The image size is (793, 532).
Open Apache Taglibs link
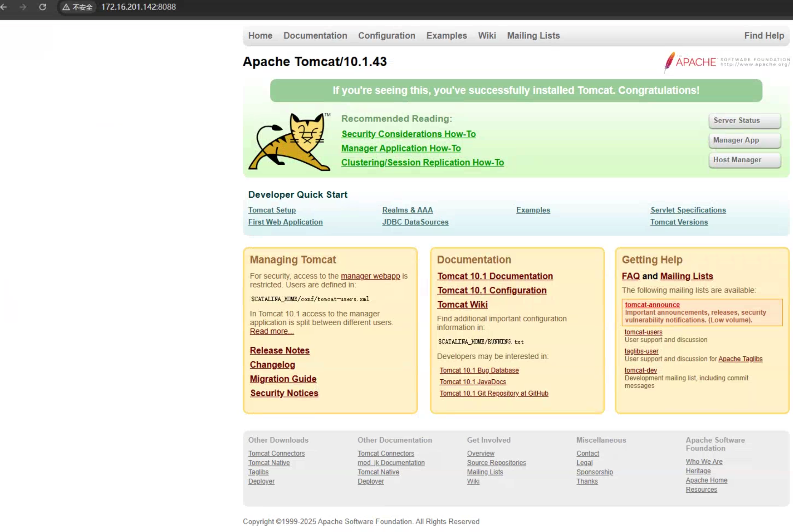click(740, 359)
